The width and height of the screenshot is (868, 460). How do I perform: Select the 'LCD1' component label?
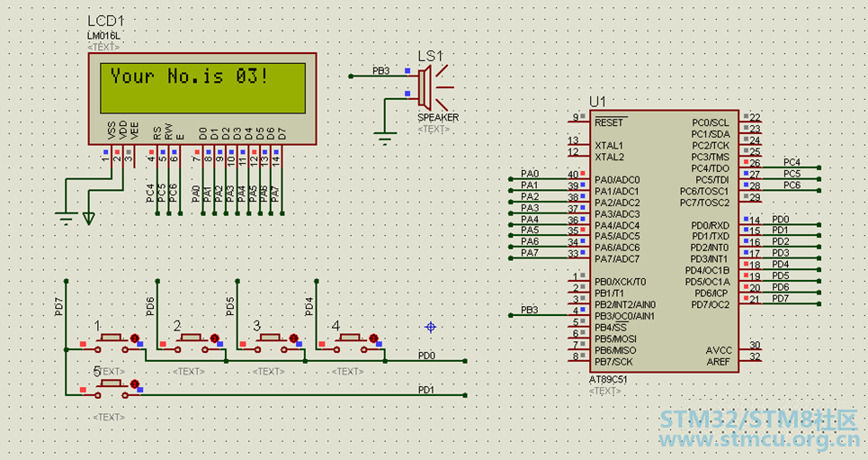pos(106,21)
